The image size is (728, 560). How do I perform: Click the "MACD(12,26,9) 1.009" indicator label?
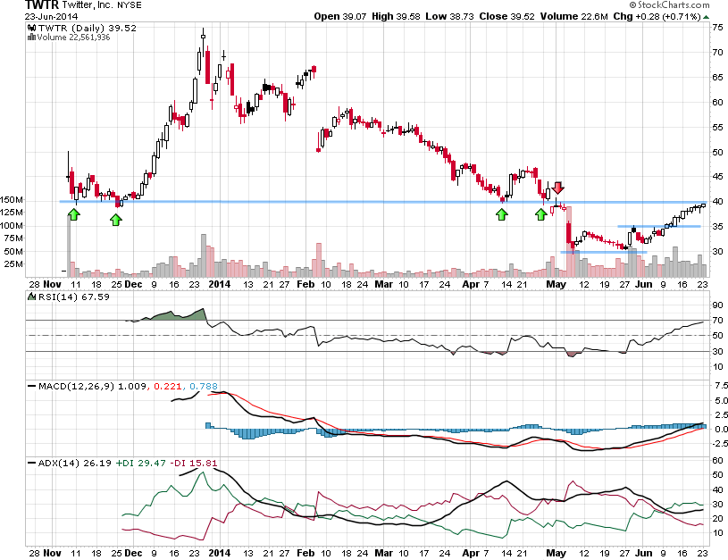point(93,386)
